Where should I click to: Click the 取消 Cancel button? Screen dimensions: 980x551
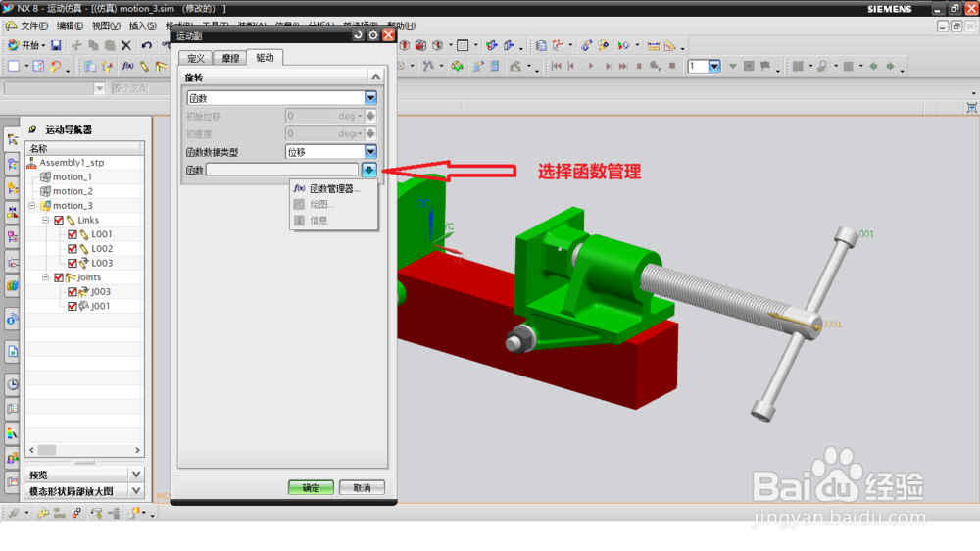[362, 488]
